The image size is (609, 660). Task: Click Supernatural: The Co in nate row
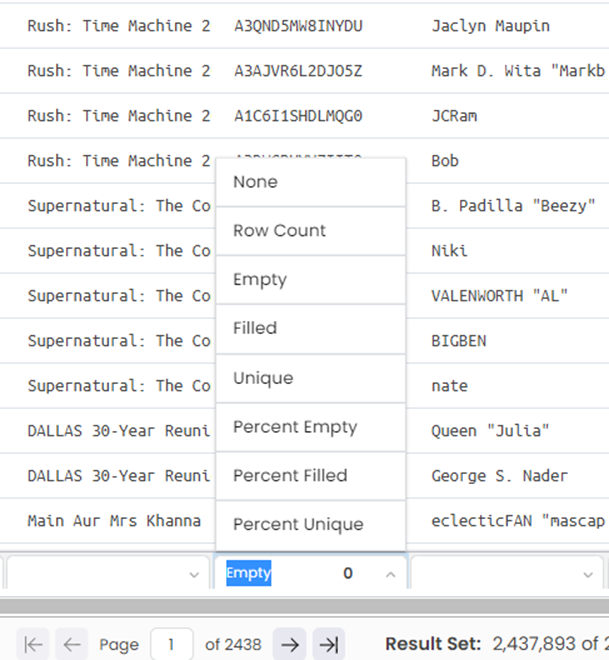click(119, 386)
